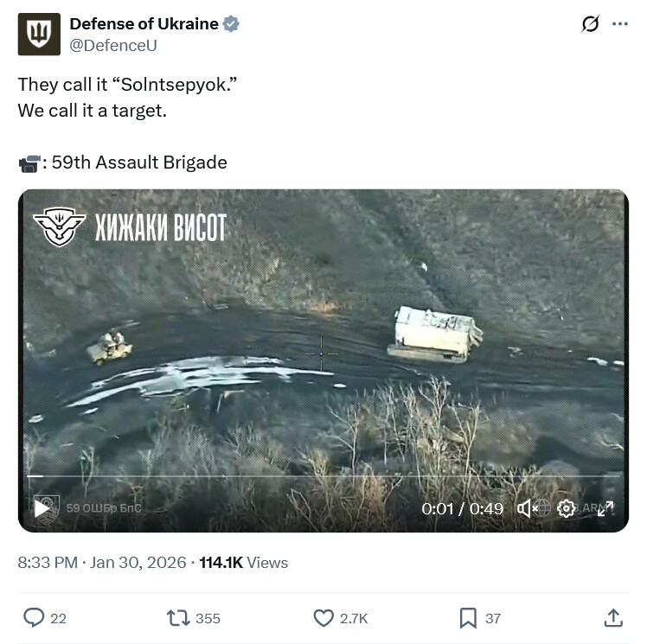This screenshot has width=647, height=644.
Task: Click the video caption globe icon
Action: point(542,508)
